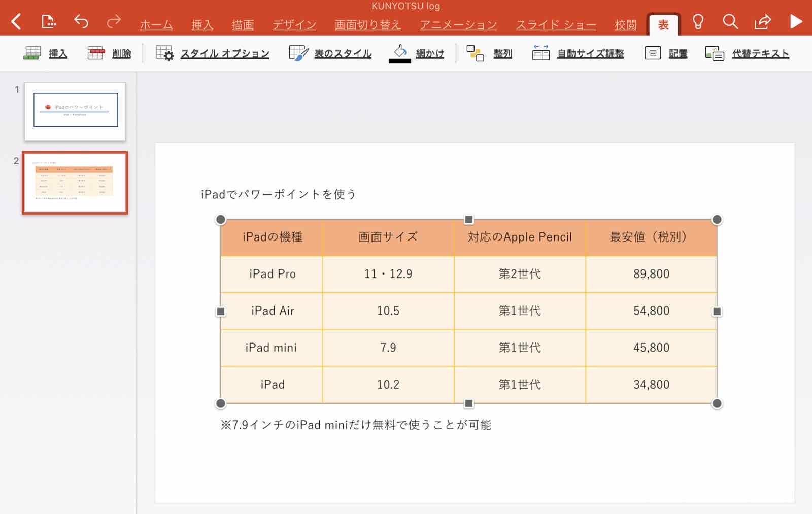Open search with the magnifier icon

[730, 22]
